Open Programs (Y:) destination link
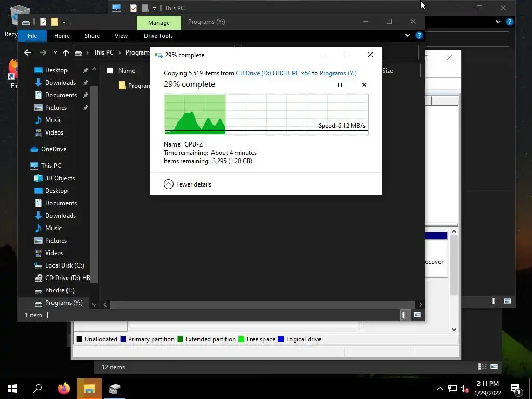Viewport: 532px width, 399px height. pos(338,73)
